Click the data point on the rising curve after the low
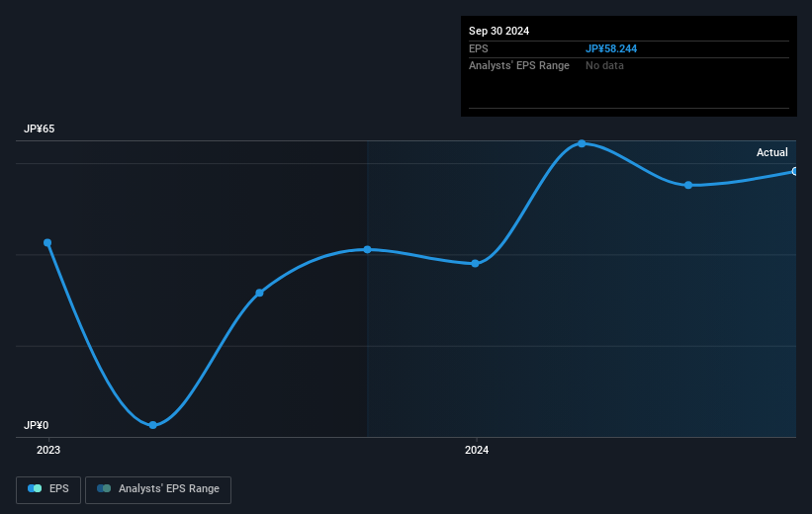Image resolution: width=812 pixels, height=514 pixels. pos(259,293)
